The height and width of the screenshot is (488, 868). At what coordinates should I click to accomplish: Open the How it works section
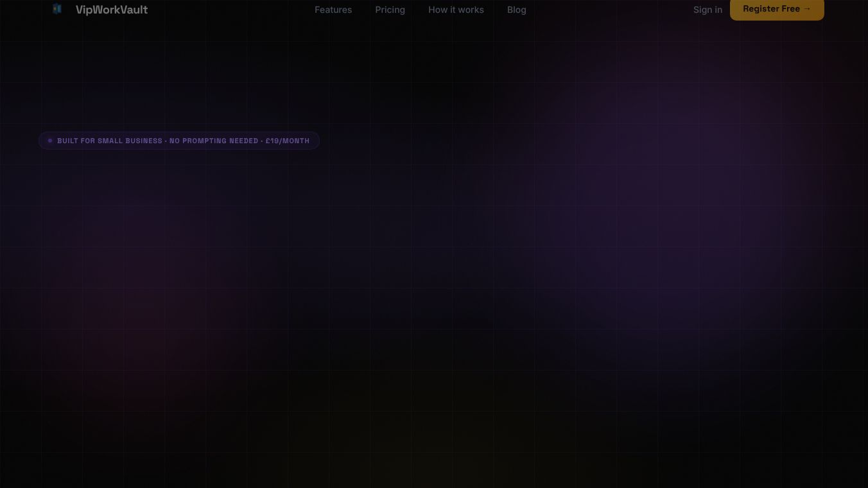tap(456, 10)
